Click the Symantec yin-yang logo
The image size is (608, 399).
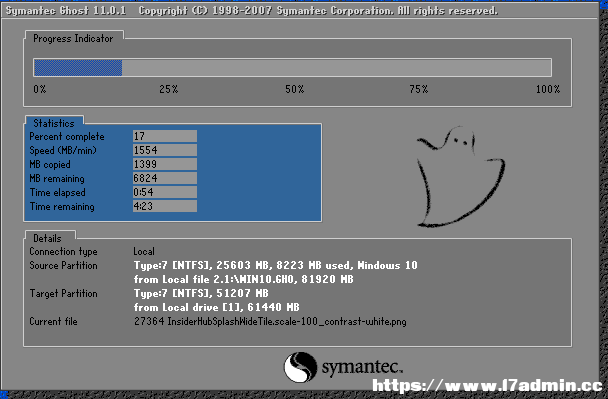(x=300, y=367)
